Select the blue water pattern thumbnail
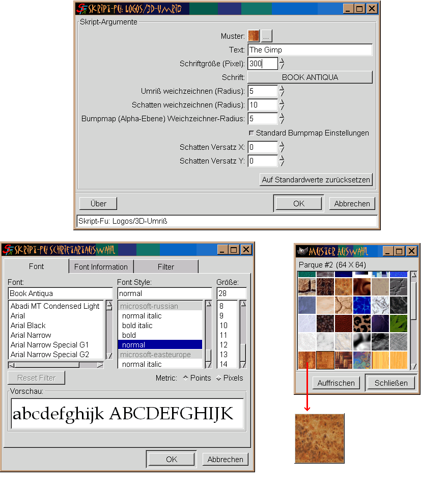Viewport: 448px width, 484px height. [x=362, y=305]
